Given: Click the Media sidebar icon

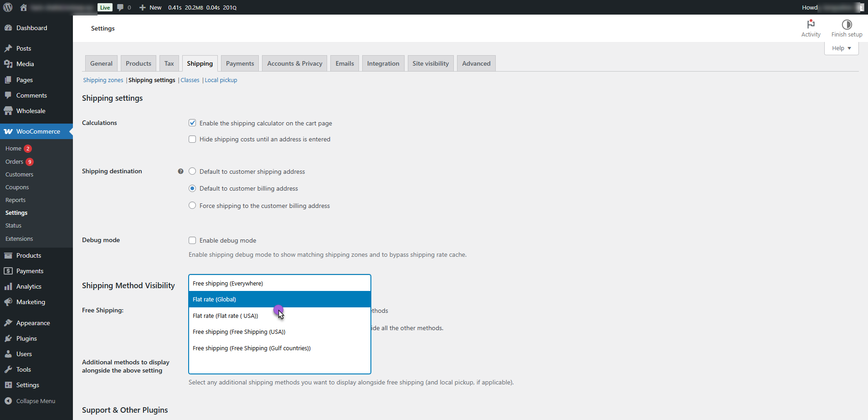Looking at the screenshot, I should click(8, 64).
